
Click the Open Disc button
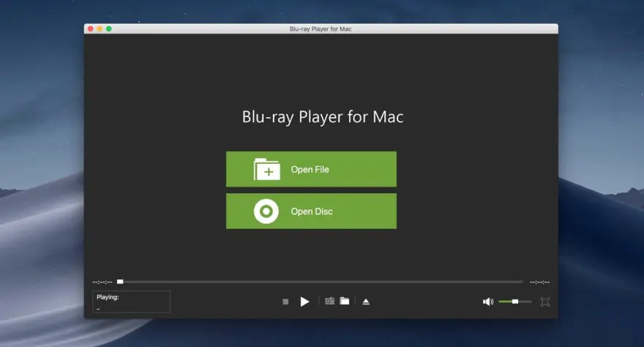pos(311,211)
